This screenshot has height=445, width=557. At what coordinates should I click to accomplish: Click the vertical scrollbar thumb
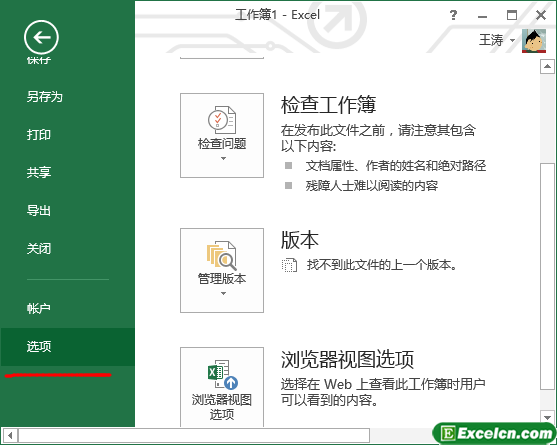547,276
